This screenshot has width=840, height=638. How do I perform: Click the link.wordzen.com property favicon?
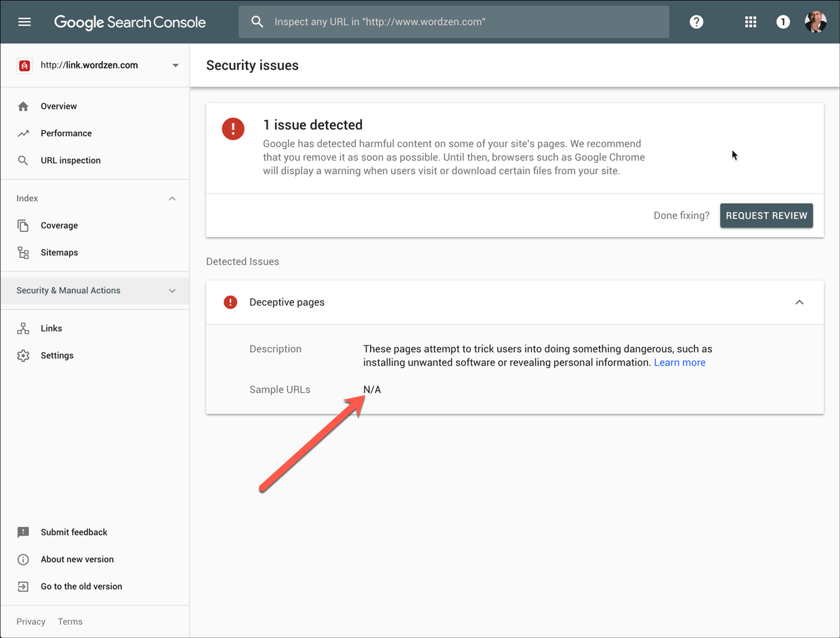click(24, 66)
